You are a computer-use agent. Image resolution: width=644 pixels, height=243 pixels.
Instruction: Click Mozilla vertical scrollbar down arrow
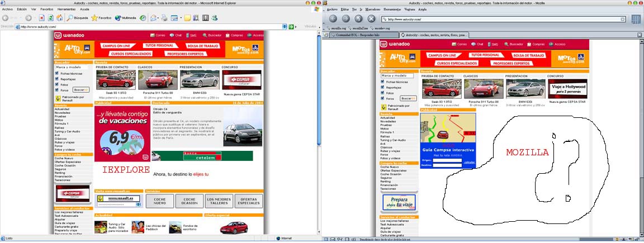click(642, 235)
